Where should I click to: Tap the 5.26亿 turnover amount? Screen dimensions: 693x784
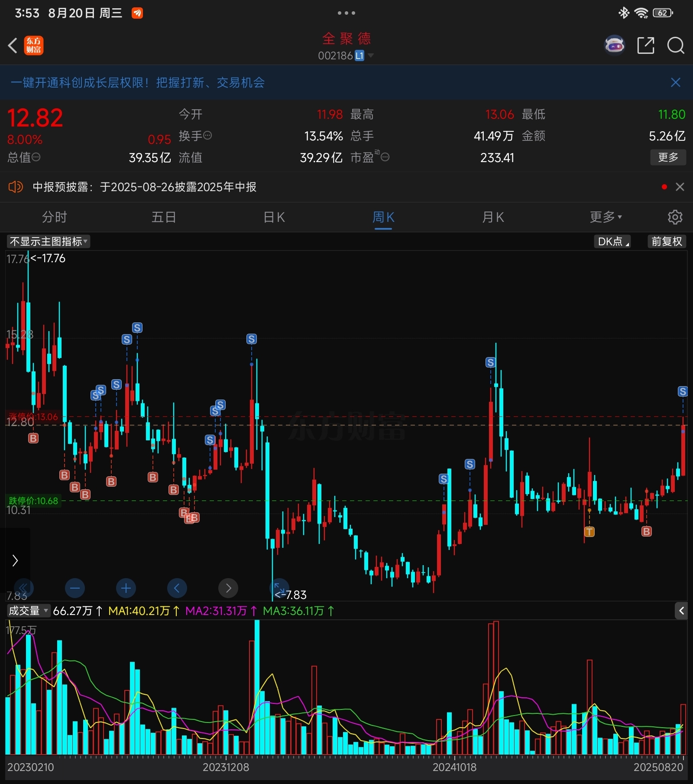pyautogui.click(x=667, y=136)
